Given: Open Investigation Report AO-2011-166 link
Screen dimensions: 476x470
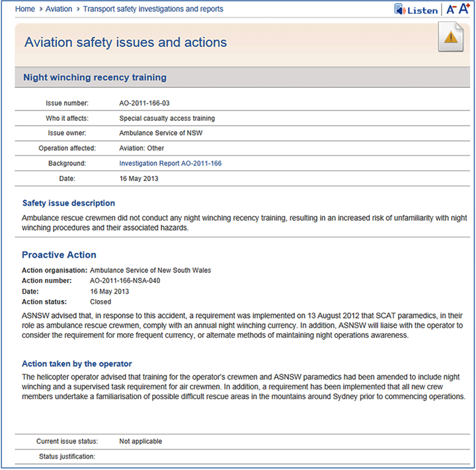Looking at the screenshot, I should (170, 163).
